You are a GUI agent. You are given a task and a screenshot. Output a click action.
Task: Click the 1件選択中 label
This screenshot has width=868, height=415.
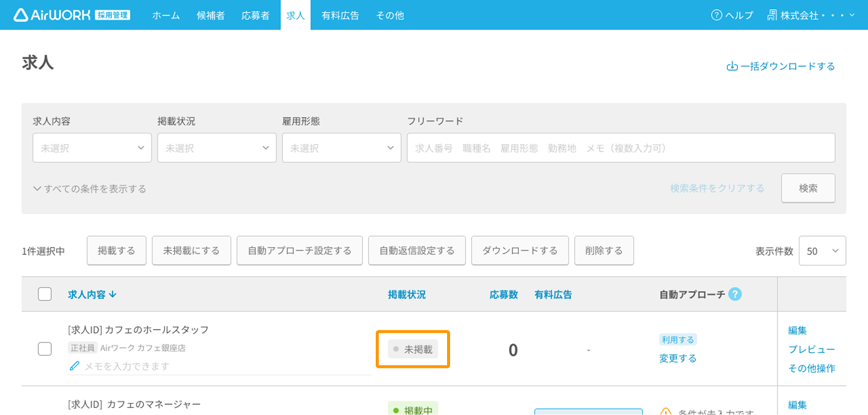point(43,251)
